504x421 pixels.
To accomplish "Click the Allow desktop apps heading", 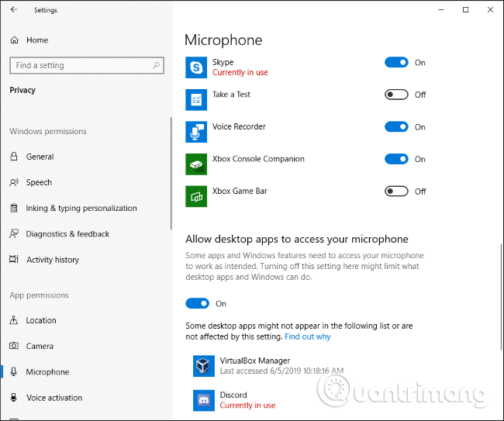I will point(297,239).
